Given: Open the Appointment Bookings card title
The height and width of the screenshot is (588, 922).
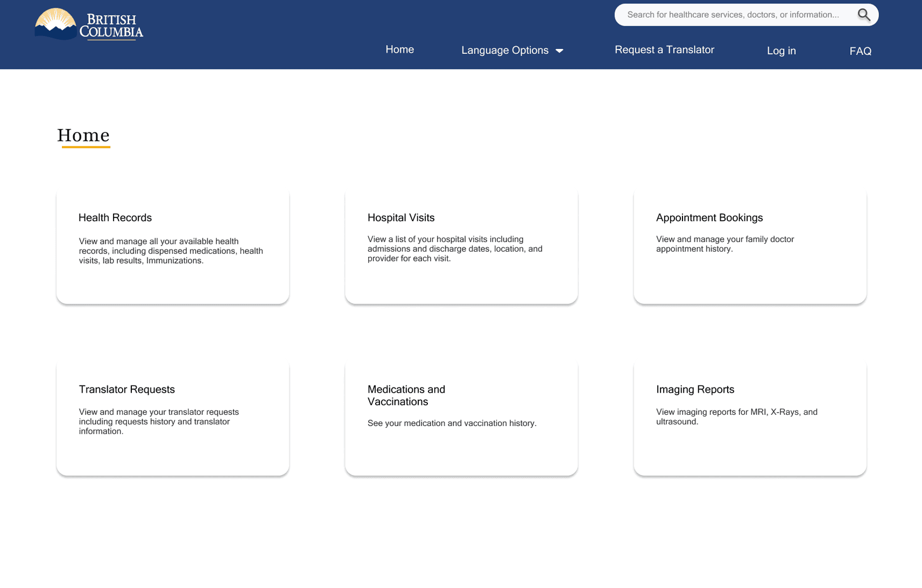Looking at the screenshot, I should (x=709, y=218).
